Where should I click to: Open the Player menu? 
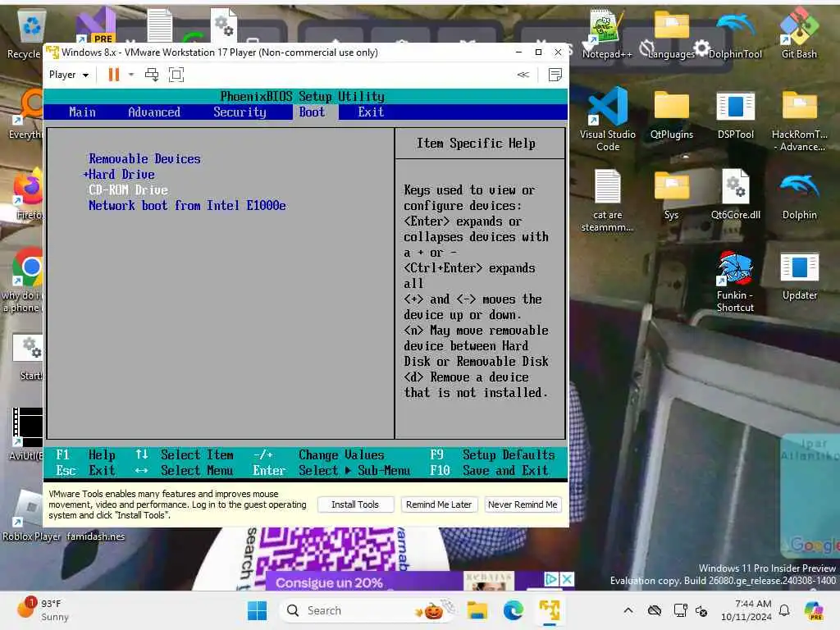point(69,75)
